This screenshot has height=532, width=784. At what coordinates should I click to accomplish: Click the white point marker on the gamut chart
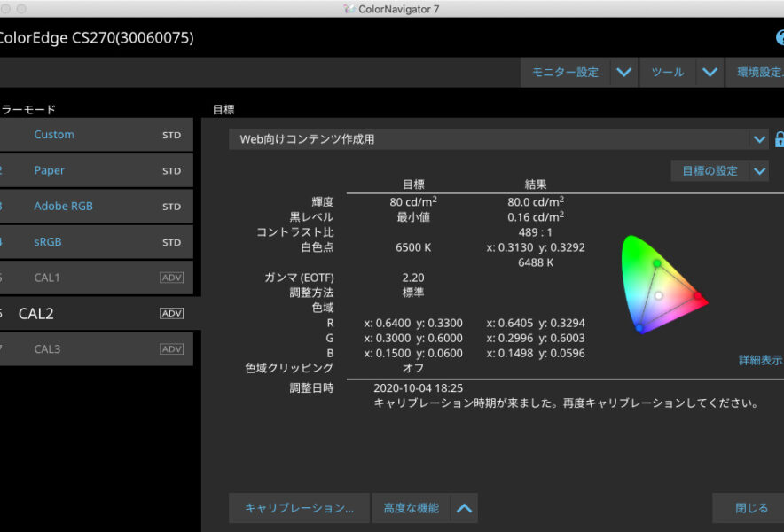(658, 295)
